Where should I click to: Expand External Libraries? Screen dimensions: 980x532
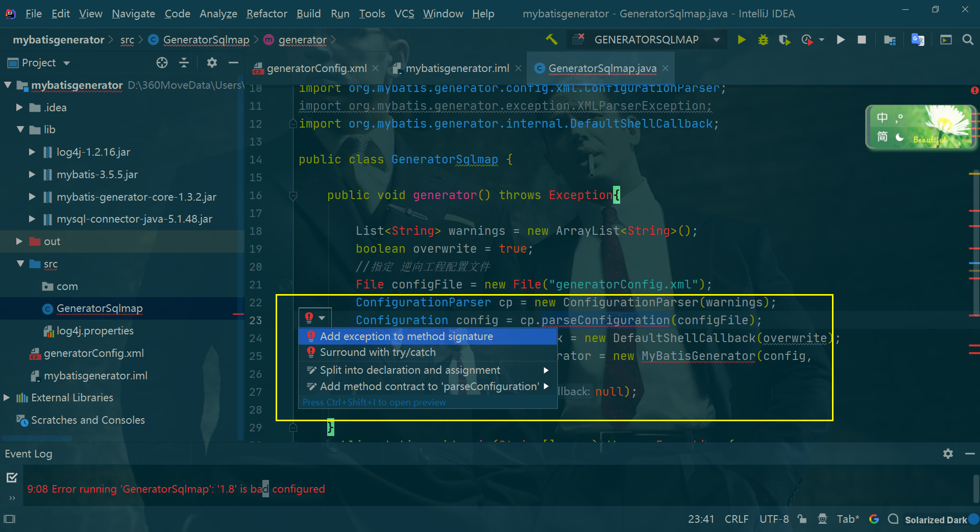(7, 397)
